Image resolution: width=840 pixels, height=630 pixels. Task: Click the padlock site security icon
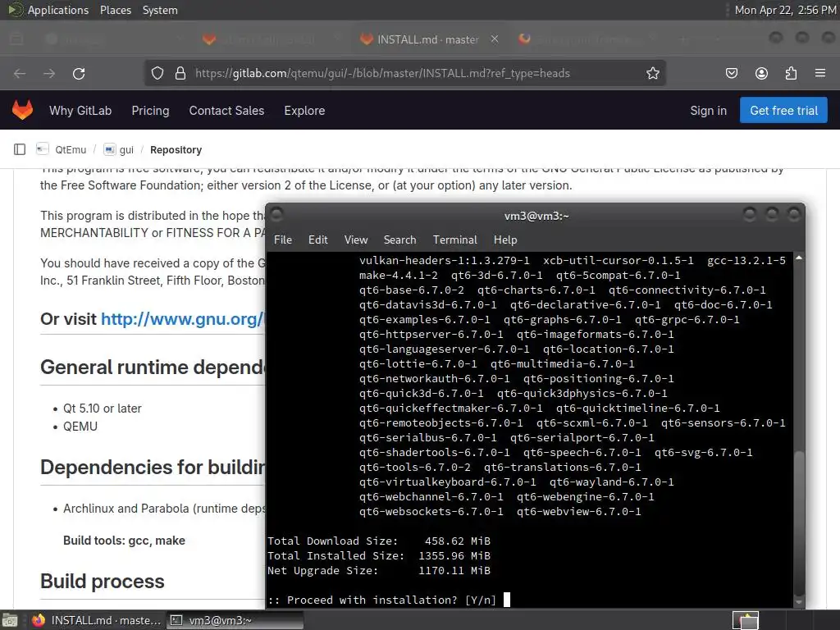[180, 73]
